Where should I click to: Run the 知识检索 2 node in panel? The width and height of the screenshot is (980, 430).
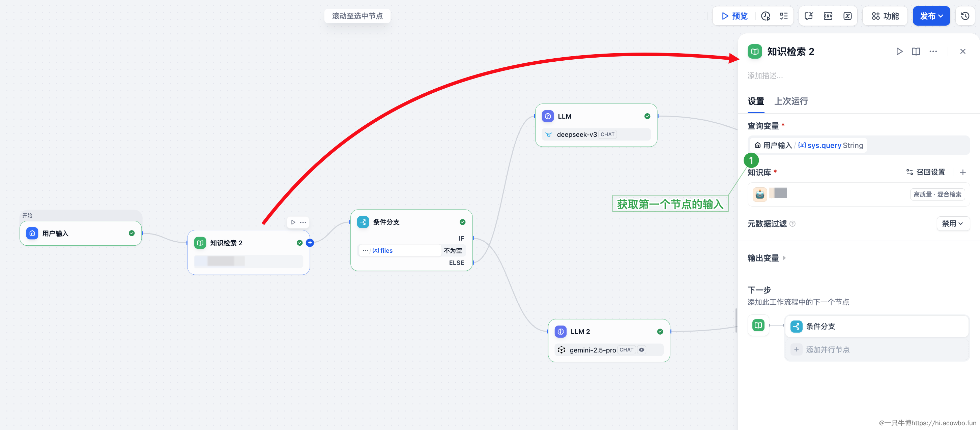[x=899, y=51]
